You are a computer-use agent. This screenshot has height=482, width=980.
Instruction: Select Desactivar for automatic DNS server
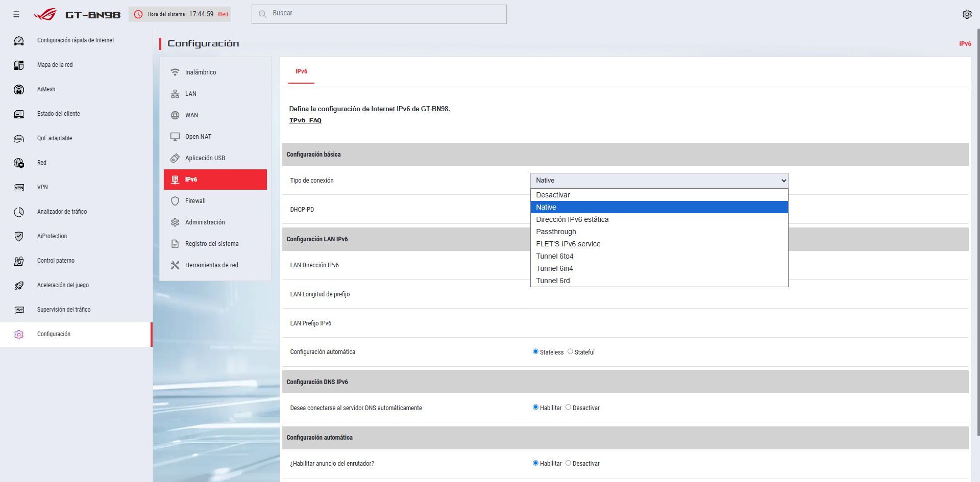(x=568, y=407)
